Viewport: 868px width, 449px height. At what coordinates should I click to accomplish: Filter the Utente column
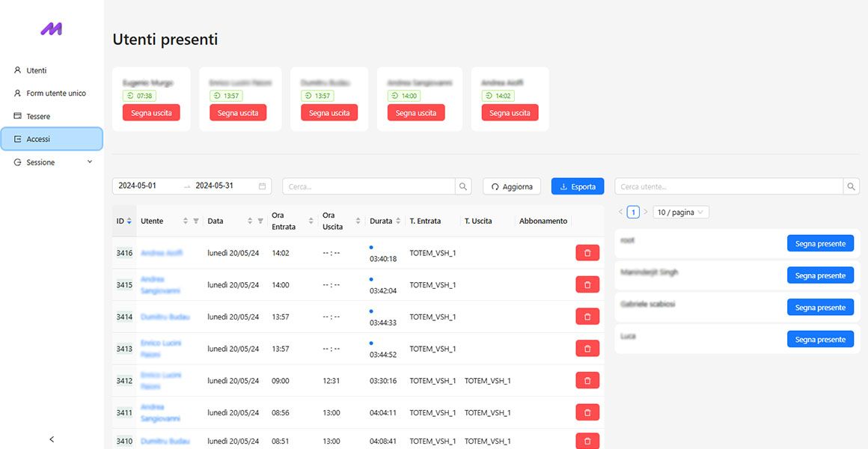point(196,222)
